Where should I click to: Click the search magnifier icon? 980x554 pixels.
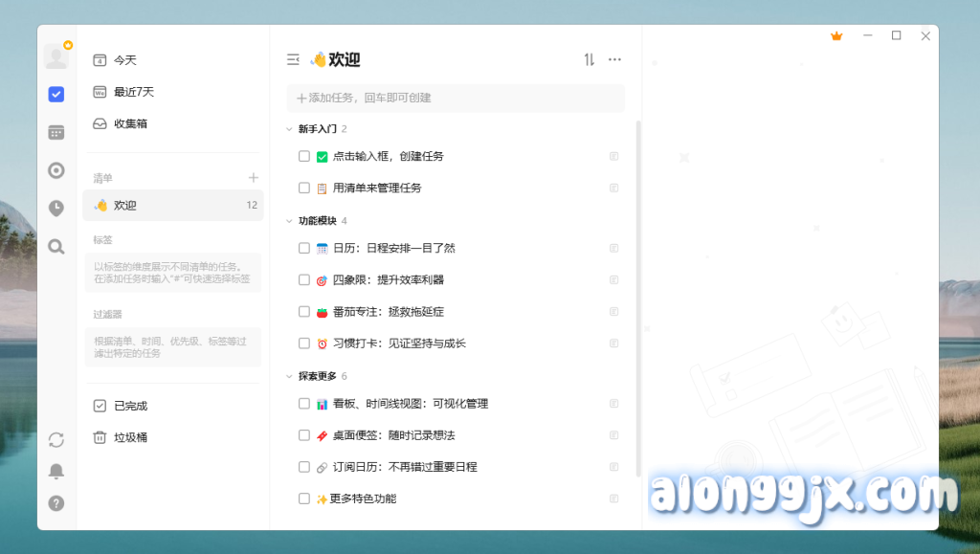coord(56,247)
